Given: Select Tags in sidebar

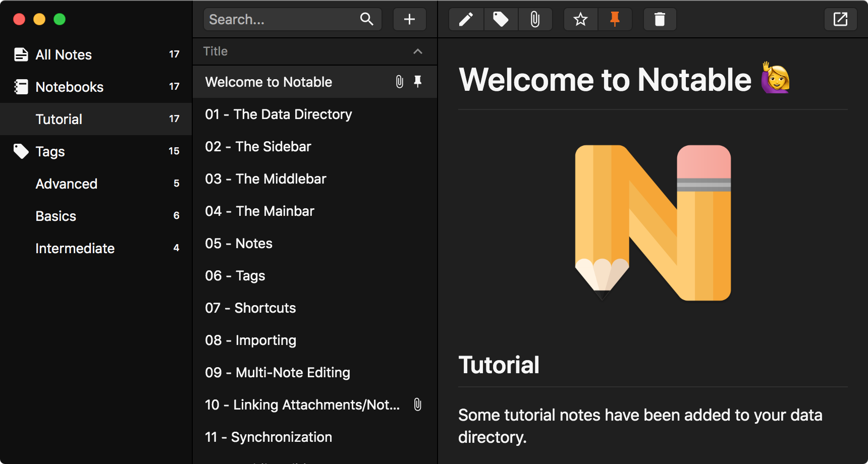Looking at the screenshot, I should tap(96, 151).
